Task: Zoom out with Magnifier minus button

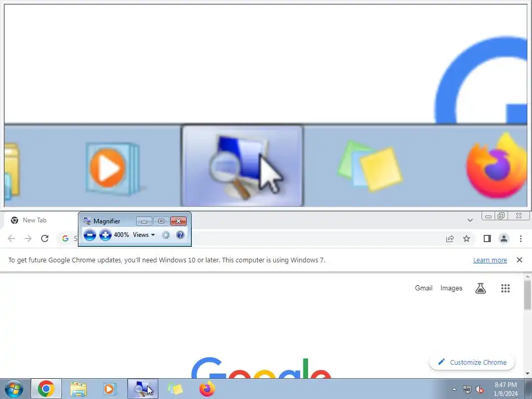Action: [x=89, y=235]
